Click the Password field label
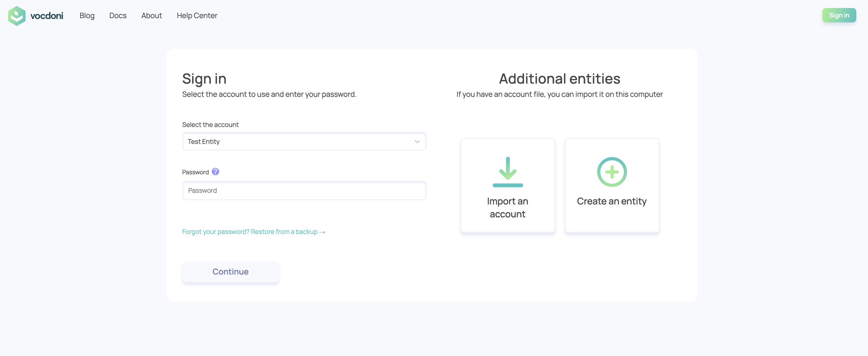868x356 pixels. coord(195,172)
